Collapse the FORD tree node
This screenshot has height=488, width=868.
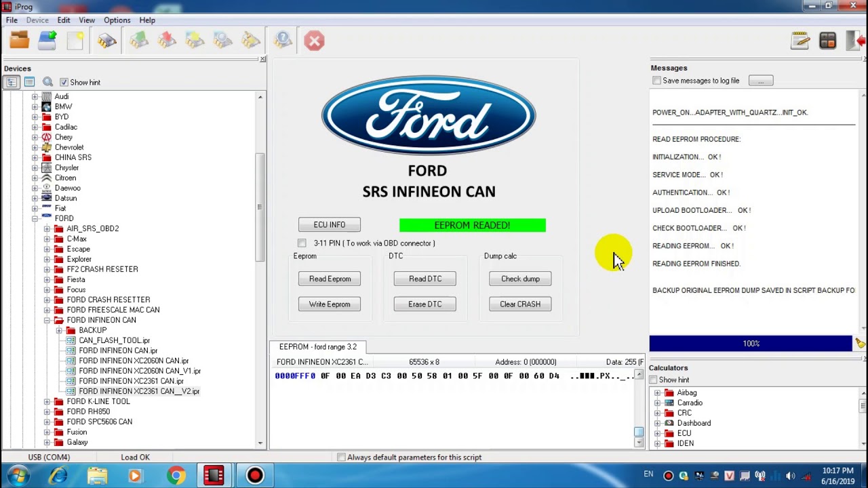pyautogui.click(x=35, y=218)
